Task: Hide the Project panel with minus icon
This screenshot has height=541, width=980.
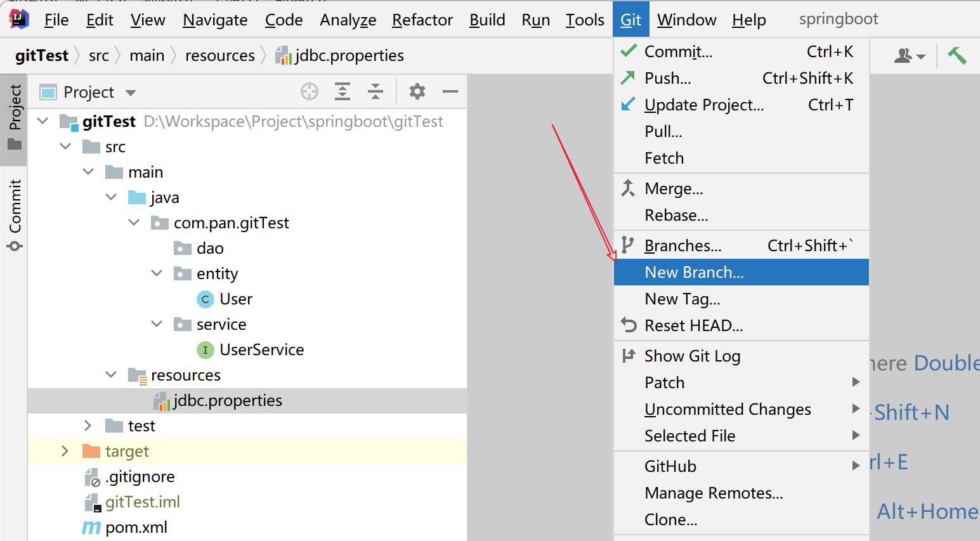Action: point(450,92)
